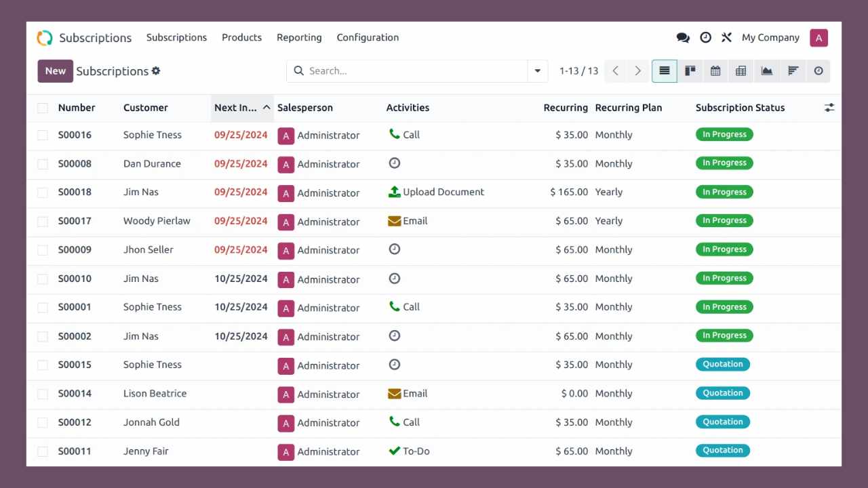Screen dimensions: 868x488
Task: Open the Pivot table view
Action: tap(741, 71)
